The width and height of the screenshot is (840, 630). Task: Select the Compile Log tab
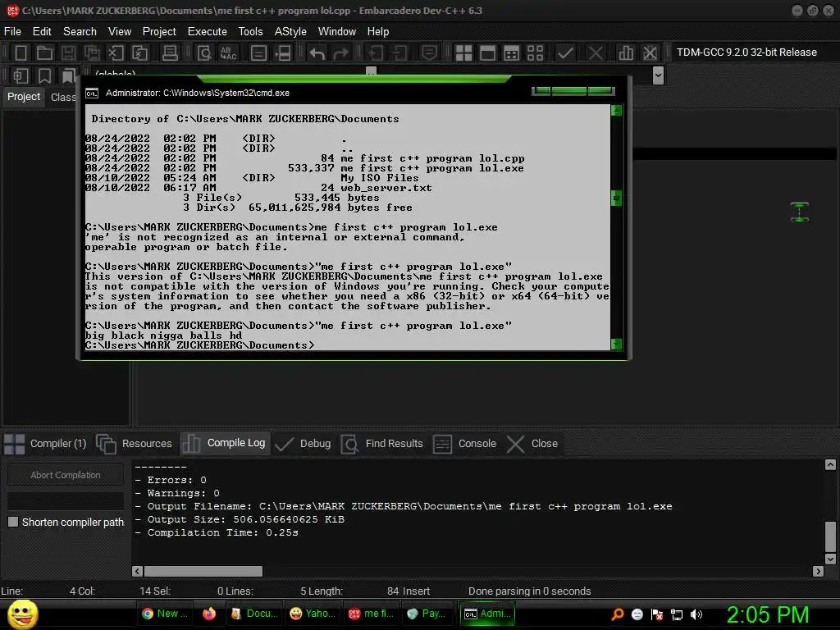pyautogui.click(x=225, y=443)
